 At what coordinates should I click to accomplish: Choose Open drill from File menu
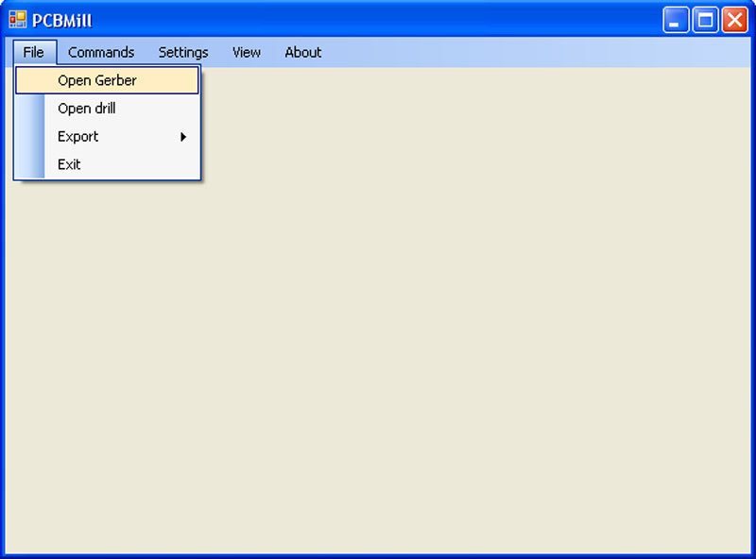107,109
